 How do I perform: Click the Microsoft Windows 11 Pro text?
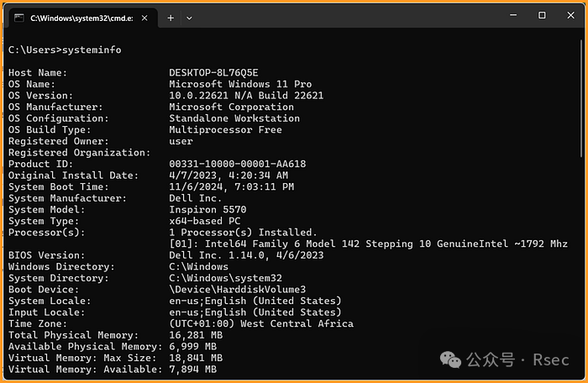[x=240, y=84]
